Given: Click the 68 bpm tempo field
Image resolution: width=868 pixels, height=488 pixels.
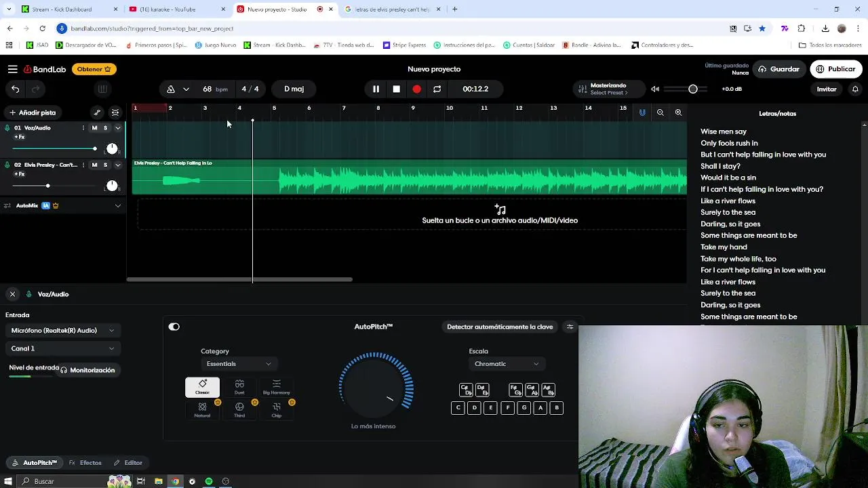Looking at the screenshot, I should (x=215, y=89).
